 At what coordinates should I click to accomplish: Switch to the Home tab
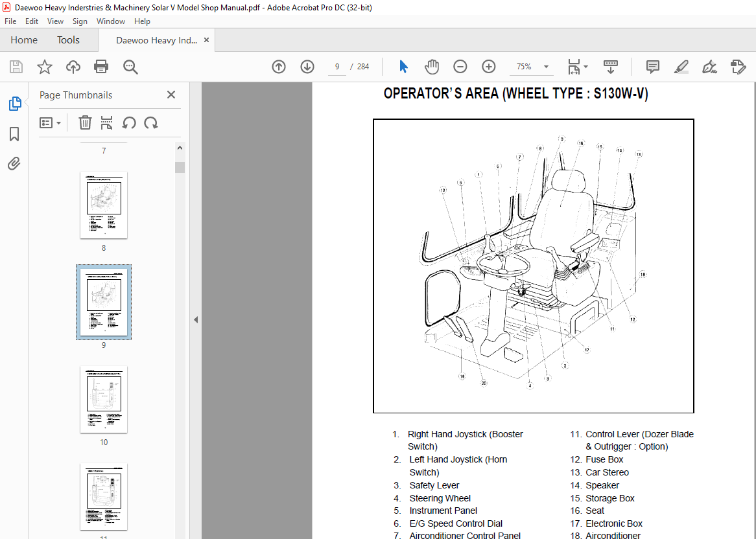pos(24,40)
